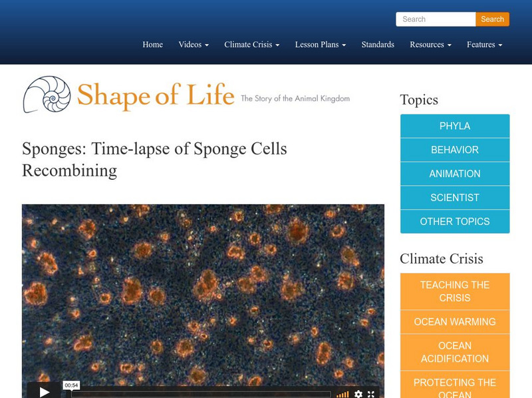
Task: Click inside the Search input field
Action: 435,19
